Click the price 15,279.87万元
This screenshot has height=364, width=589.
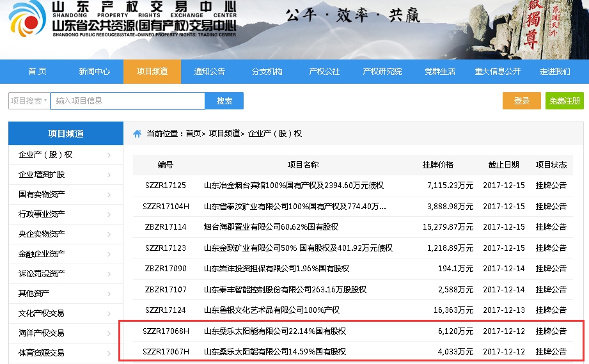(x=448, y=227)
